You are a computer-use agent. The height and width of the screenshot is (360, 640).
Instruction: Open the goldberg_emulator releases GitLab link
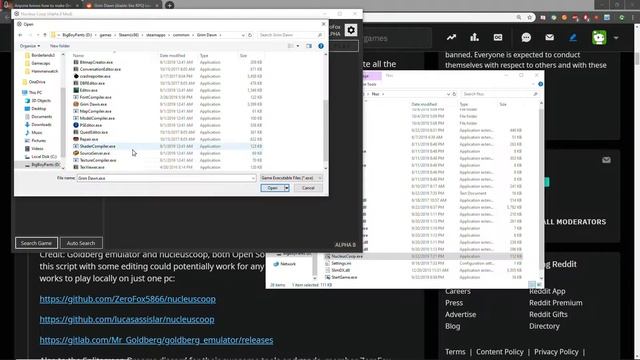[x=156, y=340]
